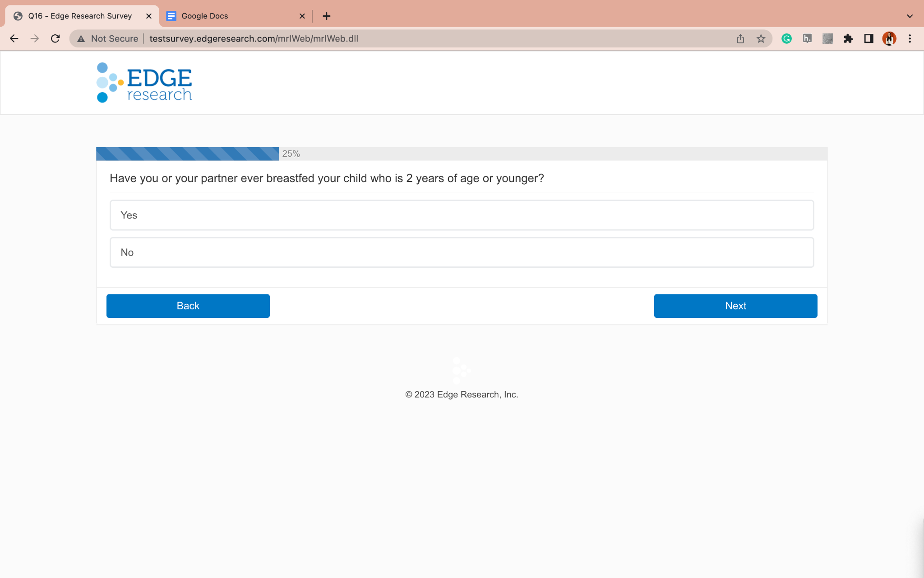
Task: Click the Back survey button
Action: pos(188,306)
